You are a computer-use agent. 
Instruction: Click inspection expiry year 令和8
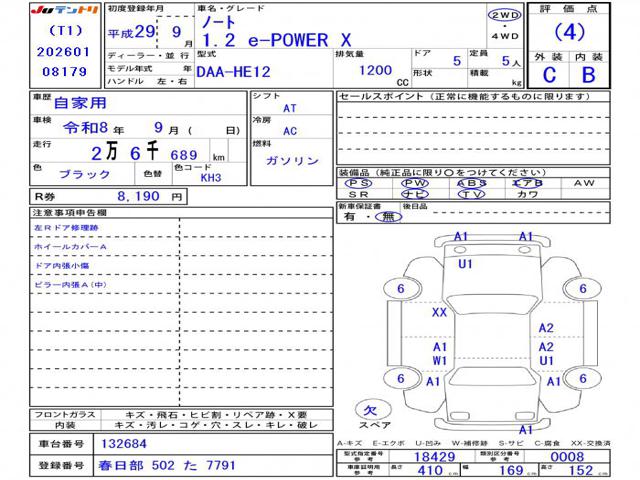(85, 128)
